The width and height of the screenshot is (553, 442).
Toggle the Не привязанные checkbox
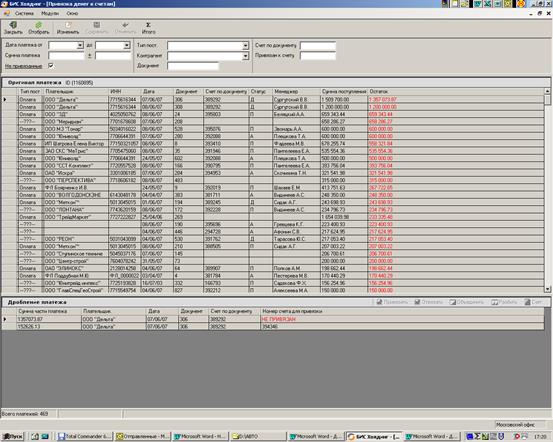[51, 66]
